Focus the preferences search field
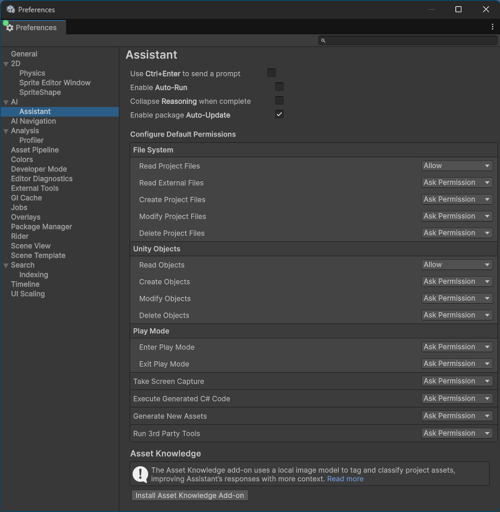This screenshot has height=512, width=500. point(408,41)
